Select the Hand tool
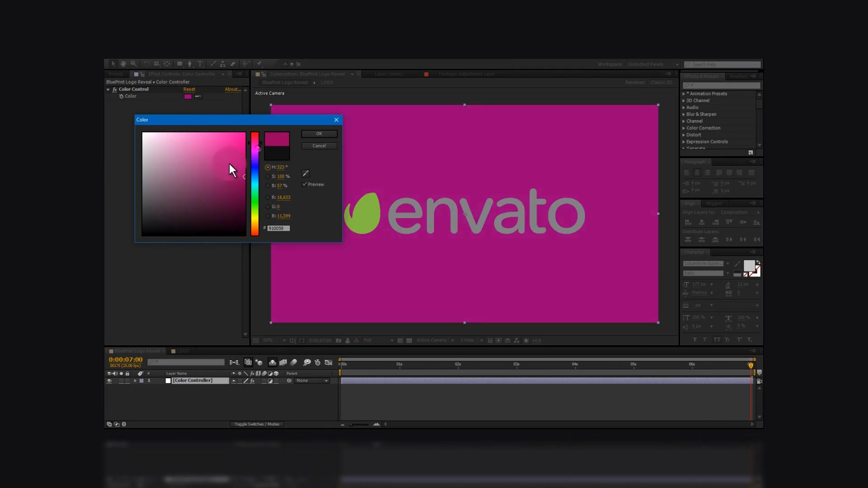The height and width of the screenshot is (488, 868). tap(123, 64)
